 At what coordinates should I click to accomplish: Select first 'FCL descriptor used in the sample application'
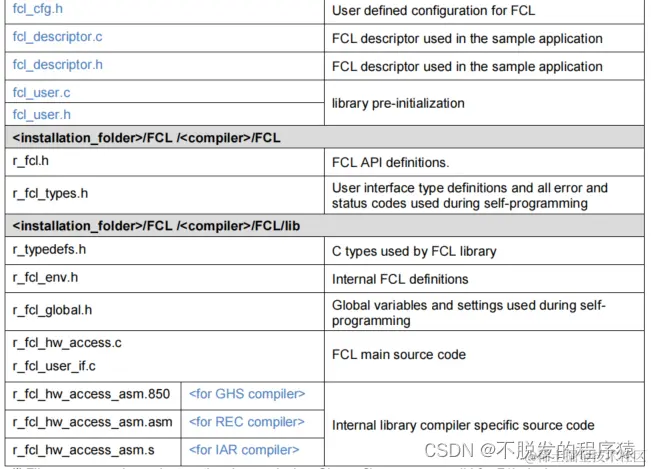[x=467, y=39]
